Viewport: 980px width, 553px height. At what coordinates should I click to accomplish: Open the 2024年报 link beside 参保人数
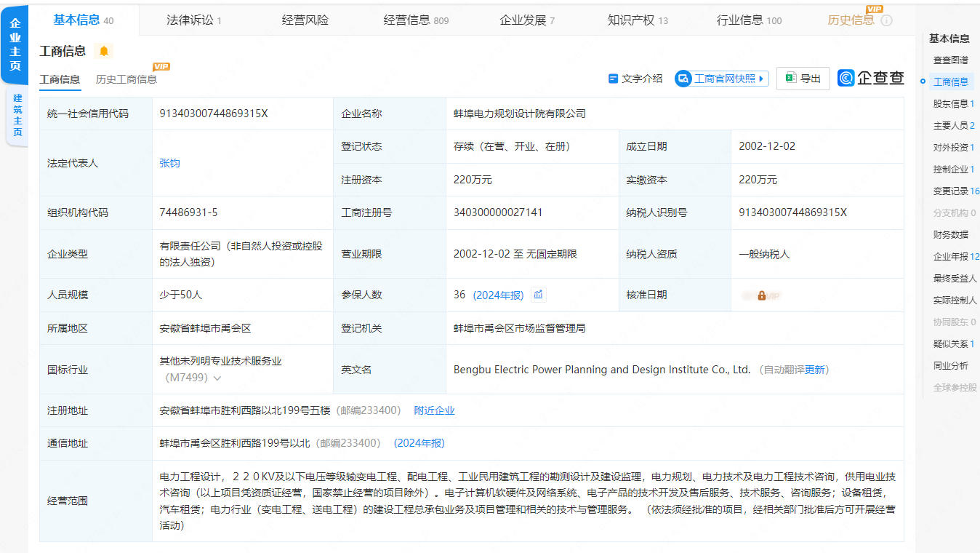498,295
